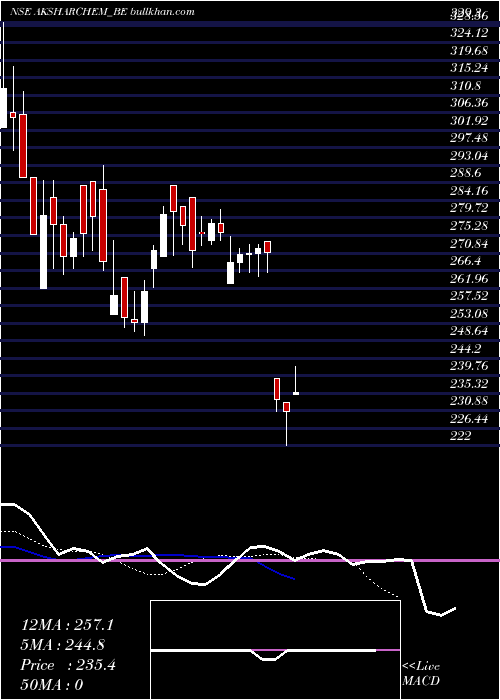Select the 310.8 price axis label
Screen dimensions: 500x700
pyautogui.click(x=466, y=85)
